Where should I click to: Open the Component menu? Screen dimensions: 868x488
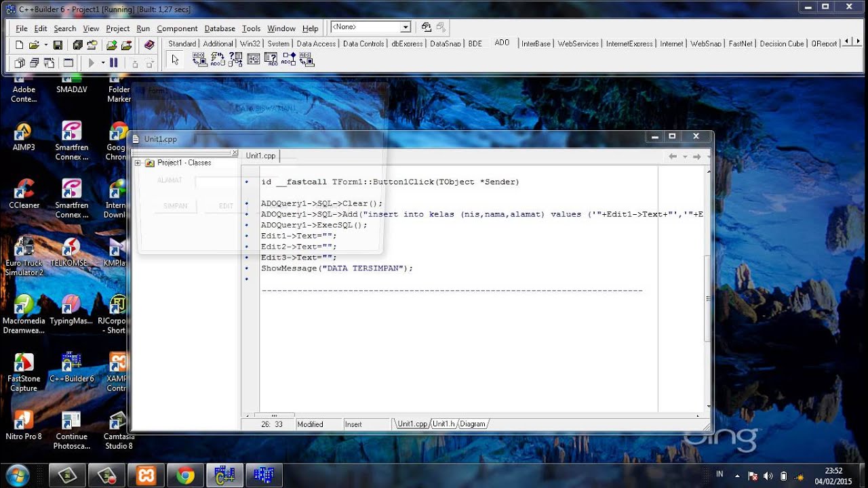177,28
